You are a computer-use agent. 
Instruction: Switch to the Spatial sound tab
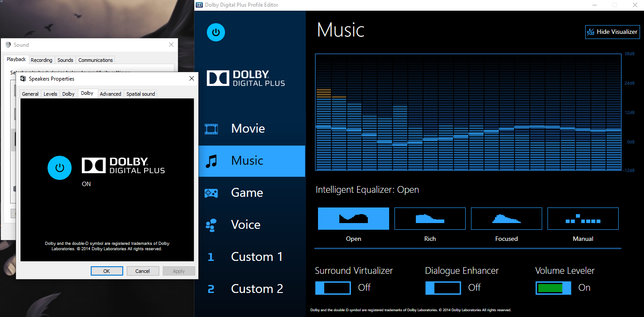coord(140,93)
